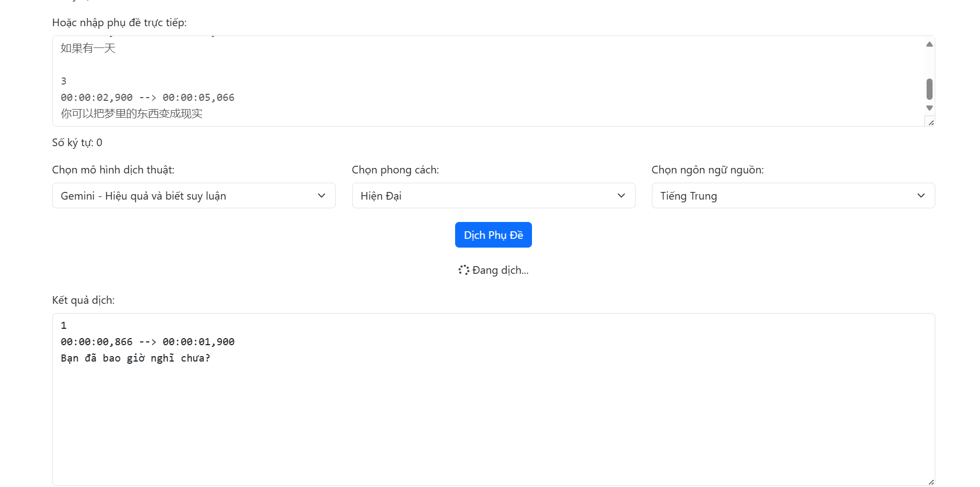Expand the Hiện Đại style selector
980x487 pixels.
[x=493, y=196]
